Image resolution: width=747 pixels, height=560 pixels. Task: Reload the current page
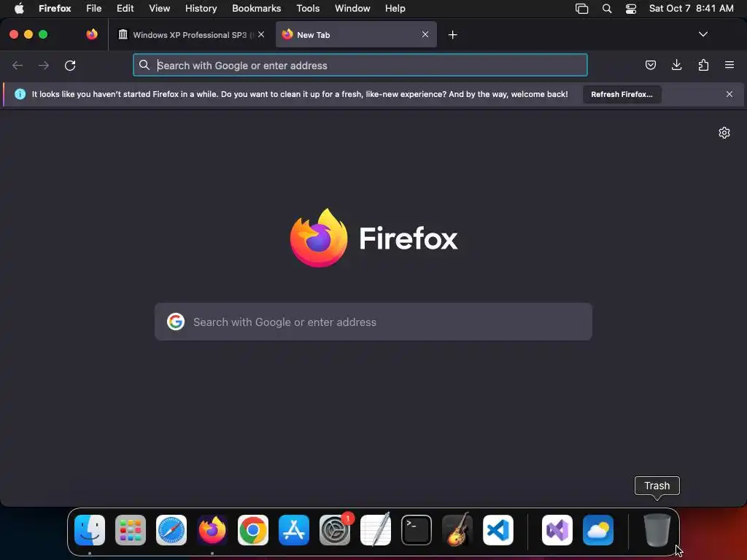pos(70,65)
